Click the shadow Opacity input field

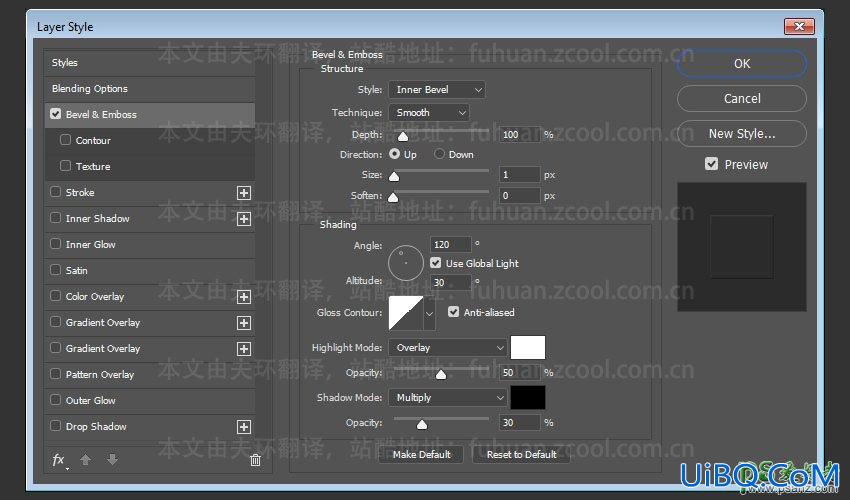[519, 422]
